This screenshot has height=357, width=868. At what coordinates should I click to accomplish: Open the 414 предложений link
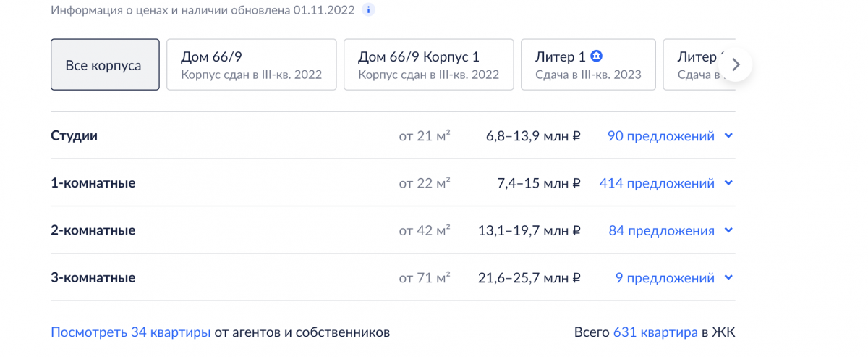657,183
